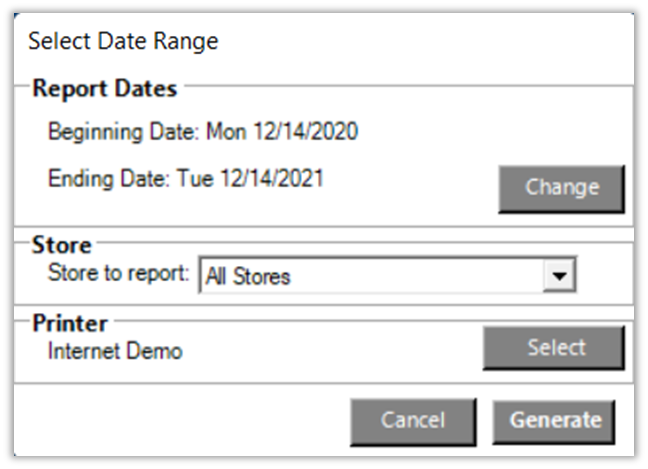Click the 'Store to report:' label
The image size is (648, 469).
tap(118, 274)
